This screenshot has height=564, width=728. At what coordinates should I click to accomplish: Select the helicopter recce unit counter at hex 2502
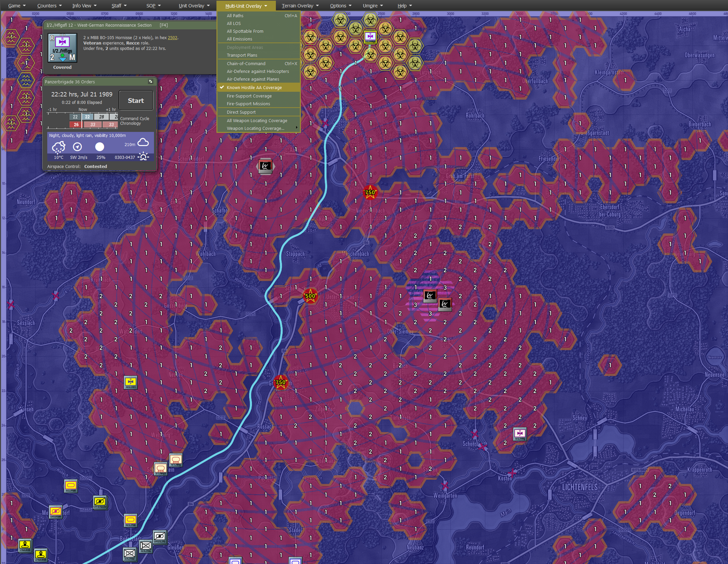coord(370,36)
